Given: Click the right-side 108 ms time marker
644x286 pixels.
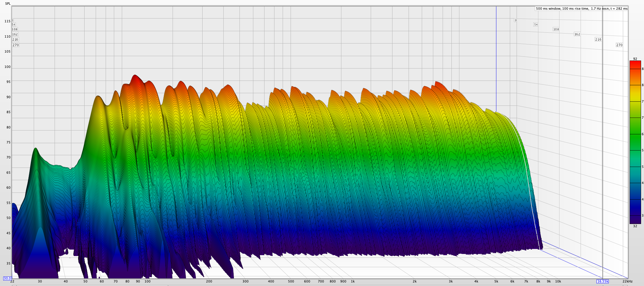Looking at the screenshot, I should [x=556, y=29].
